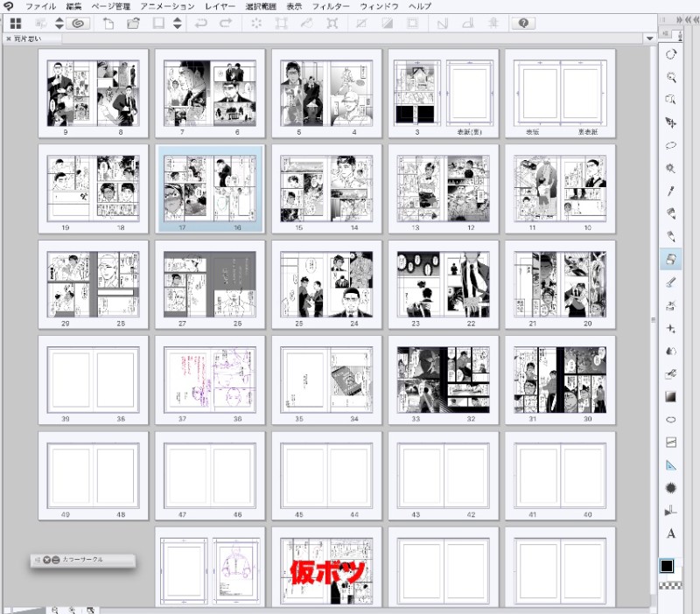Viewport: 700px width, 614px height.
Task: Toggle Snap to Ruler
Action: tap(443, 24)
